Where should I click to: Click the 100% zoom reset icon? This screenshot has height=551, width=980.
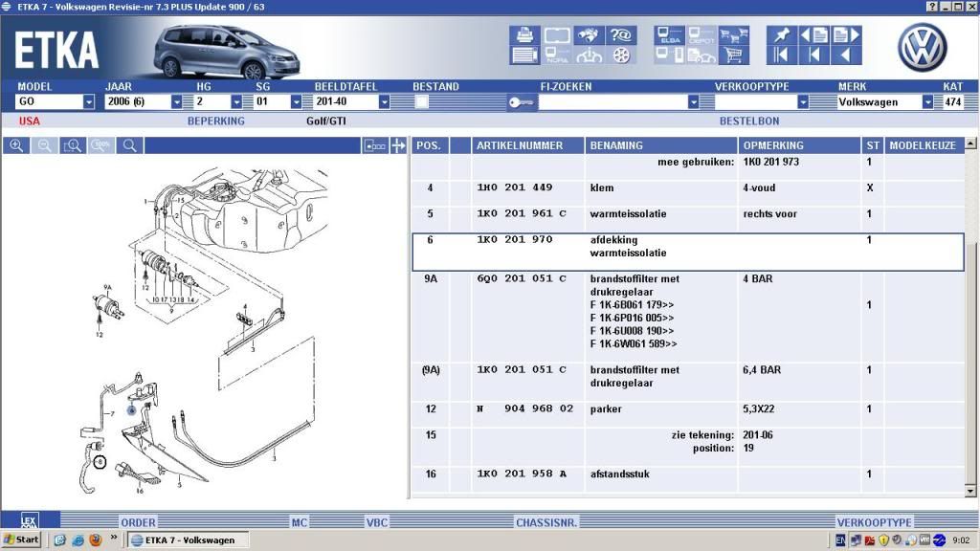point(100,145)
